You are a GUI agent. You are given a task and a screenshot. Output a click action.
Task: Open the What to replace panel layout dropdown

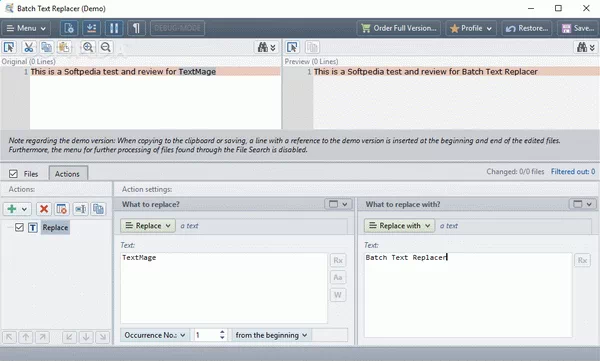tap(338, 204)
